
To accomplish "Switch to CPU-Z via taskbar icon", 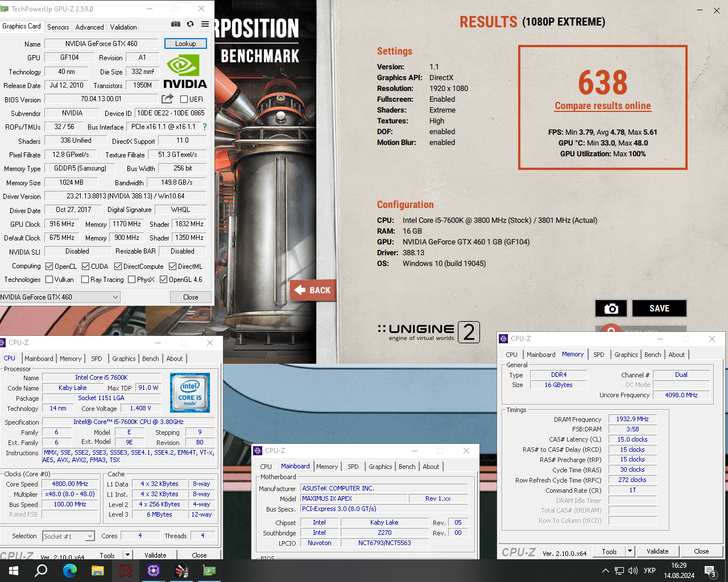I will pyautogui.click(x=153, y=571).
